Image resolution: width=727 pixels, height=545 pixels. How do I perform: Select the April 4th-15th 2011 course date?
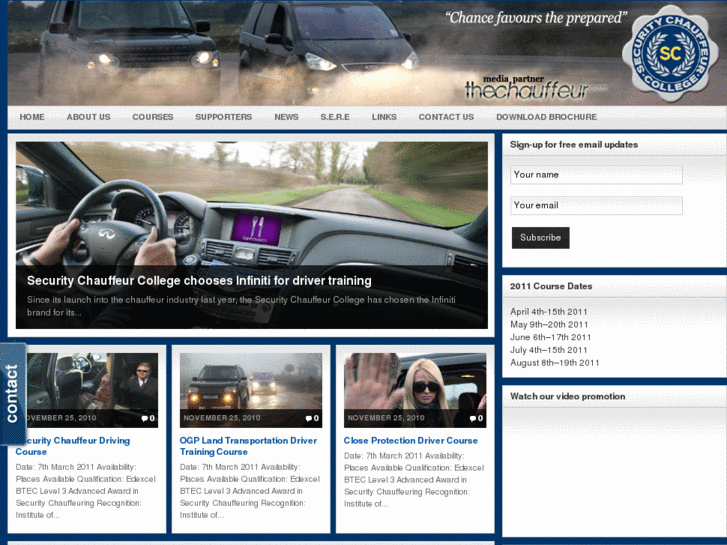pyautogui.click(x=548, y=312)
